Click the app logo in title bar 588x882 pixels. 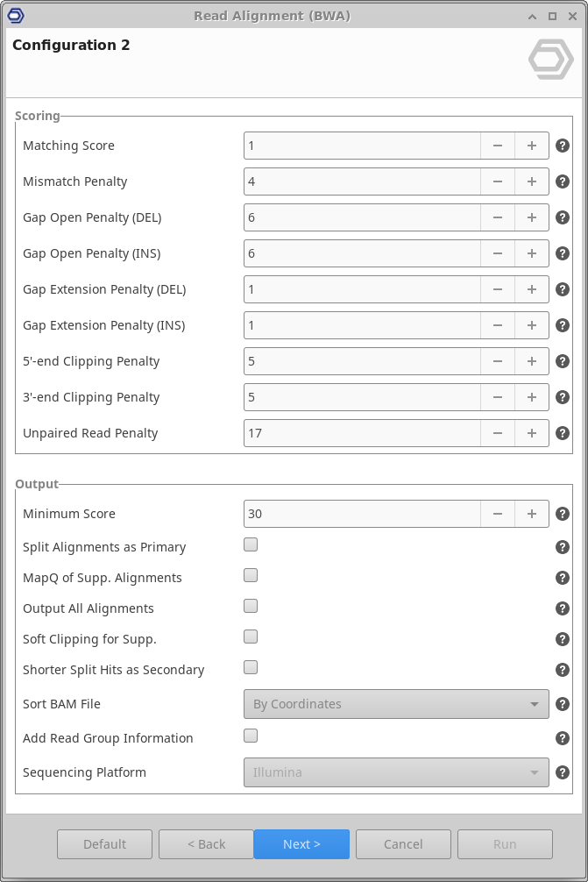(15, 16)
